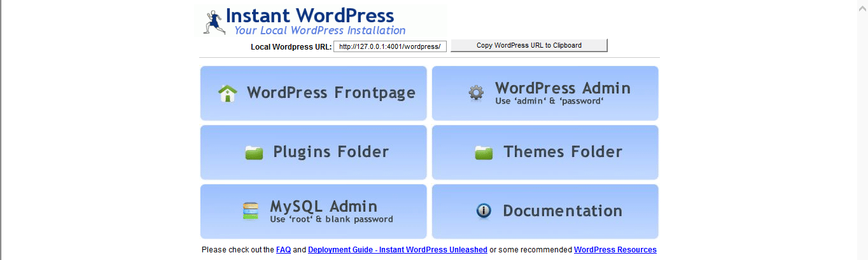The width and height of the screenshot is (868, 260).
Task: Copy WordPress URL to Clipboard
Action: 529,46
